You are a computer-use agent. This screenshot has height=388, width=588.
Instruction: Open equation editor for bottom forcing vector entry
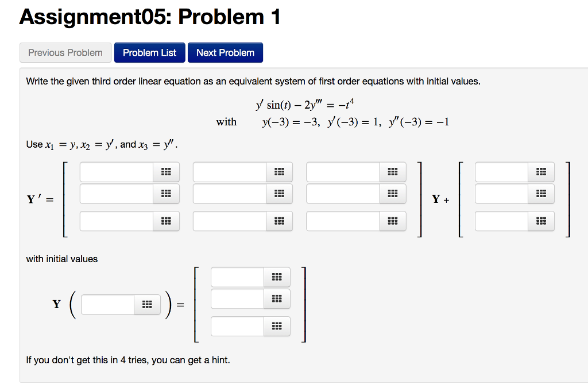point(541,221)
